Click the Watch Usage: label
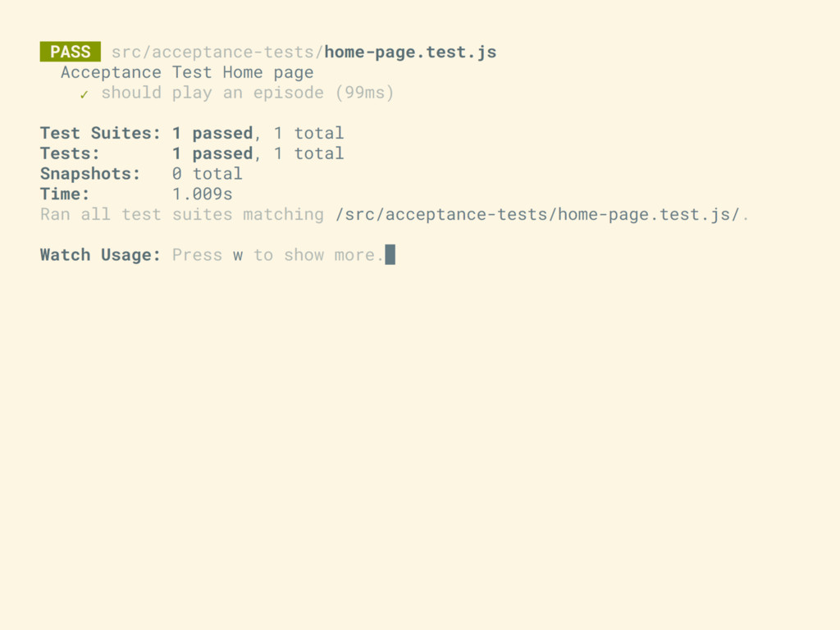The height and width of the screenshot is (630, 840). click(100, 255)
